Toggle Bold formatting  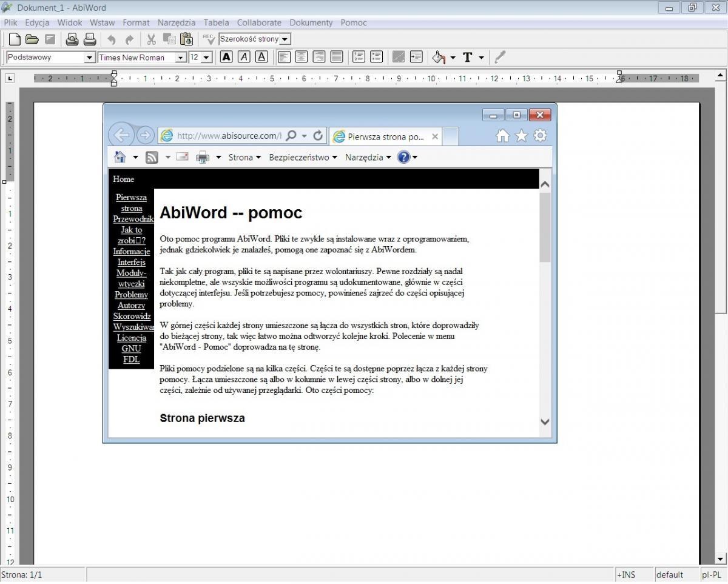(x=226, y=57)
